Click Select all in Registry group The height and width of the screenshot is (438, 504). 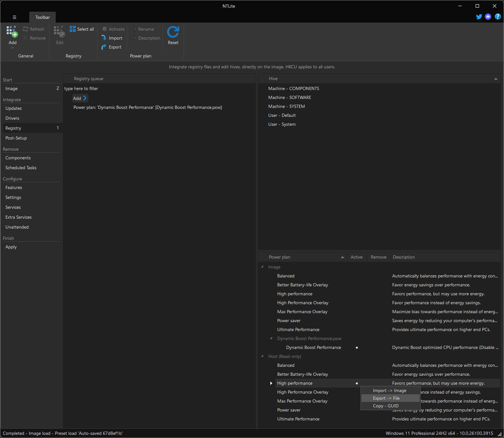click(82, 29)
